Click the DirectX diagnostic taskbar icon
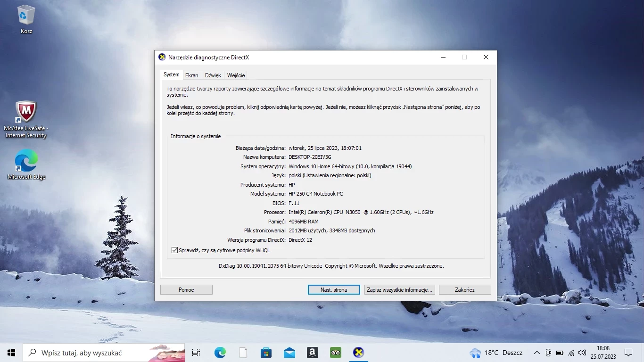This screenshot has width=644, height=362. (x=359, y=353)
